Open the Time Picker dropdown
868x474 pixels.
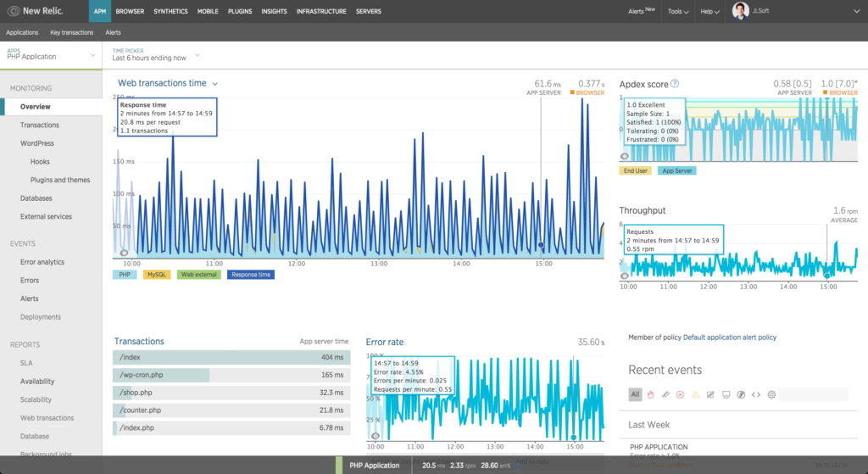coord(197,56)
